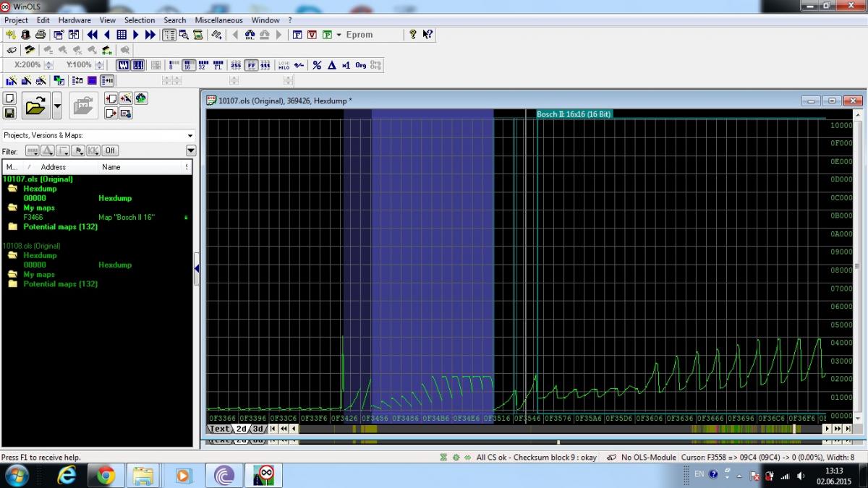The height and width of the screenshot is (488, 868).
Task: Expand the dropdown arrow beside open folder
Action: click(x=57, y=107)
